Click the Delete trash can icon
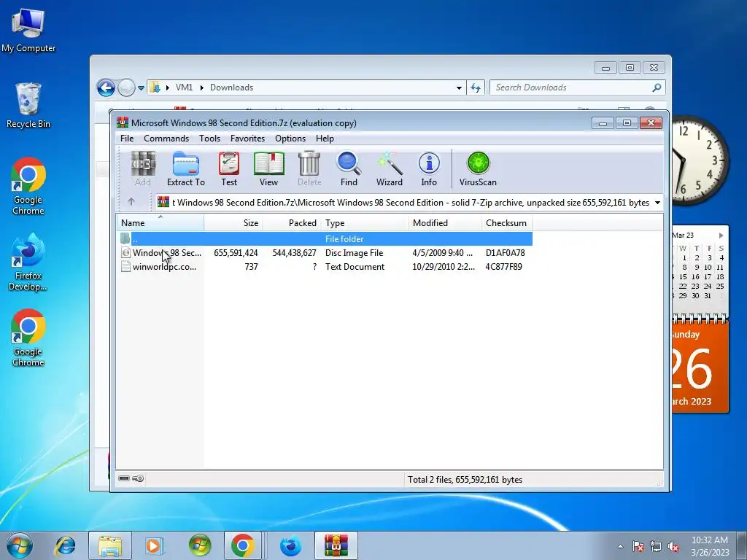Image resolution: width=747 pixels, height=560 pixels. point(309,168)
